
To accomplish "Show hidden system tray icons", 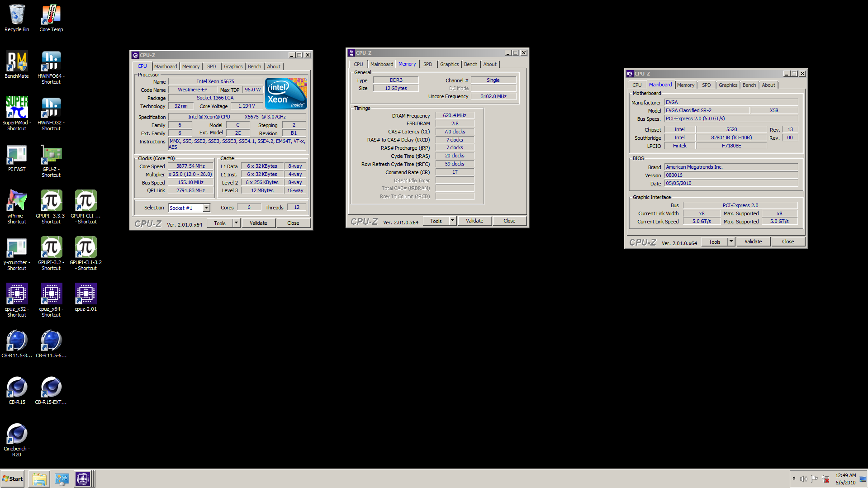I will [794, 479].
